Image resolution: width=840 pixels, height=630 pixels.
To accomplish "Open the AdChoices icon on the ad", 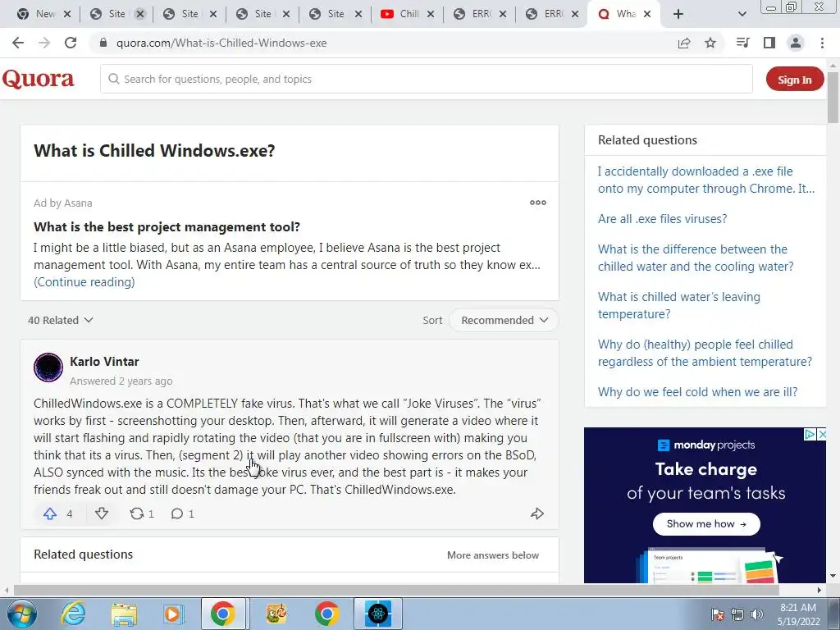I will [x=810, y=434].
